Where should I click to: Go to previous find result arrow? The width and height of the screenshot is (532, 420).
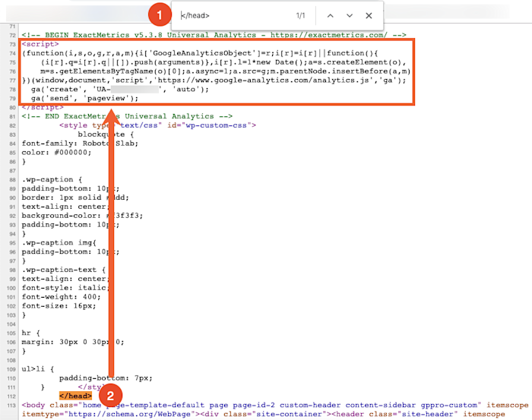point(330,16)
